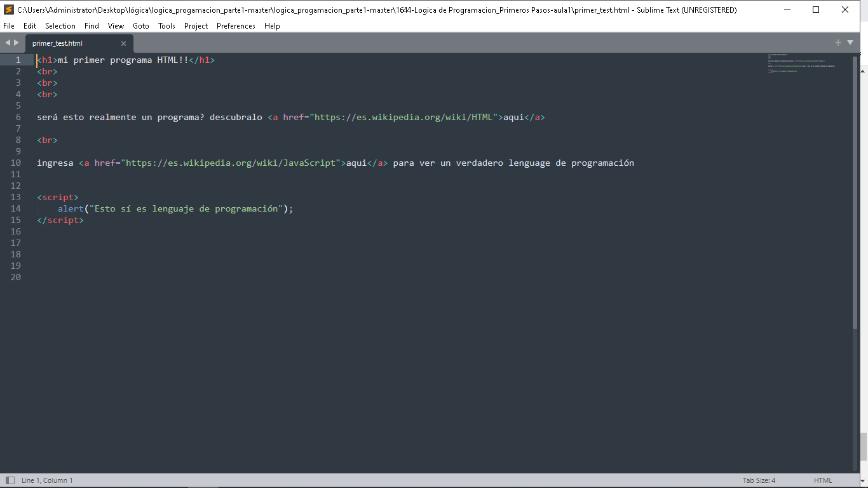This screenshot has width=868, height=488.
Task: Click the br tag on line 8
Action: [47, 140]
